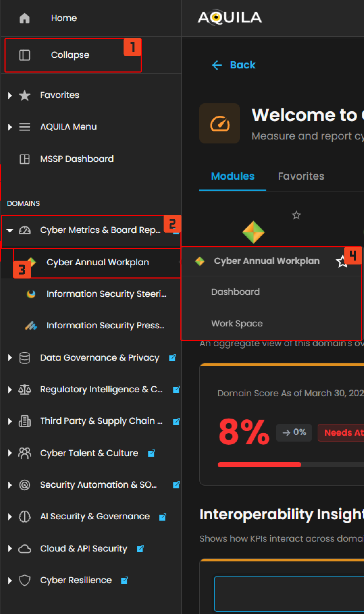The width and height of the screenshot is (364, 614).
Task: Expand the Security Automation & SO... domain
Action: click(10, 485)
